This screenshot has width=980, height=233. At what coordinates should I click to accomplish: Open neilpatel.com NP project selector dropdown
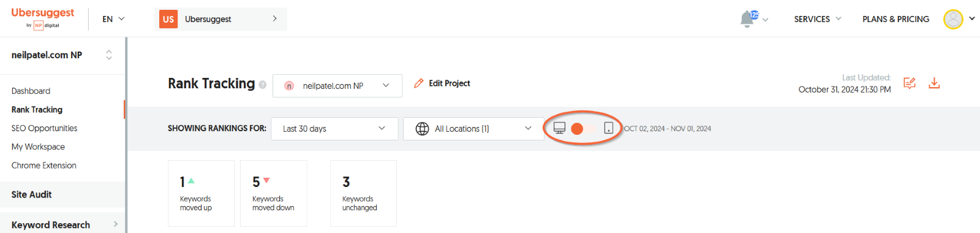(337, 86)
